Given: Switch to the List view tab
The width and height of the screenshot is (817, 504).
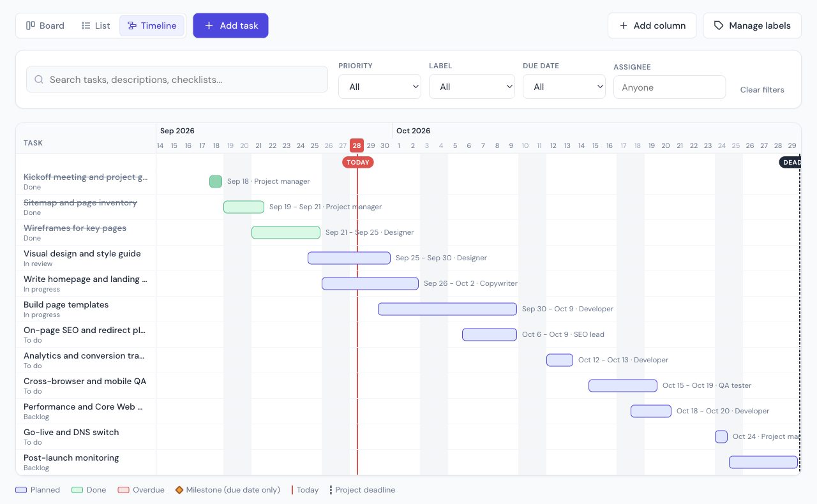Looking at the screenshot, I should tap(96, 26).
